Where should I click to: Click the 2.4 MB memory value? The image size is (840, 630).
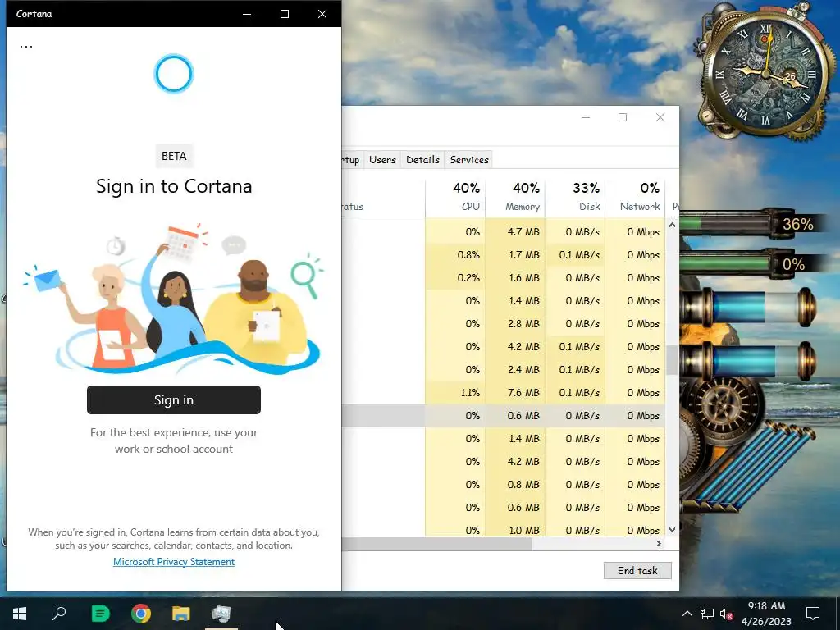(523, 370)
